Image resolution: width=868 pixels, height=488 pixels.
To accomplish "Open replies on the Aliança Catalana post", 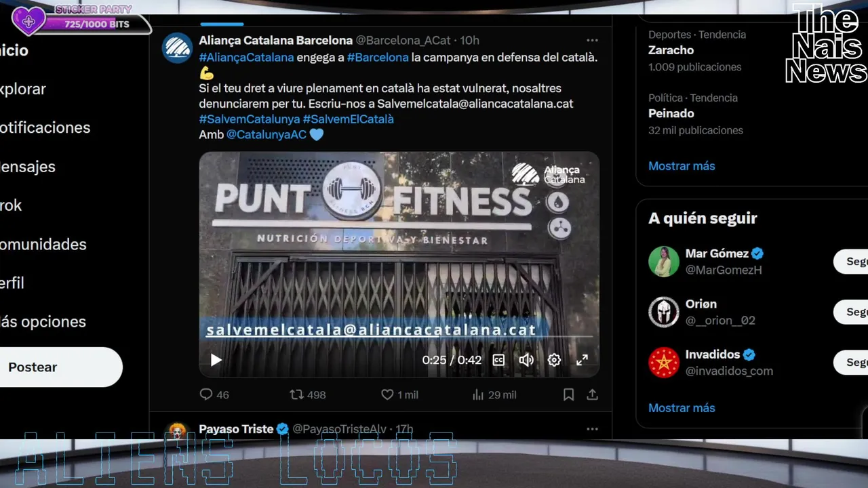I will coord(214,394).
